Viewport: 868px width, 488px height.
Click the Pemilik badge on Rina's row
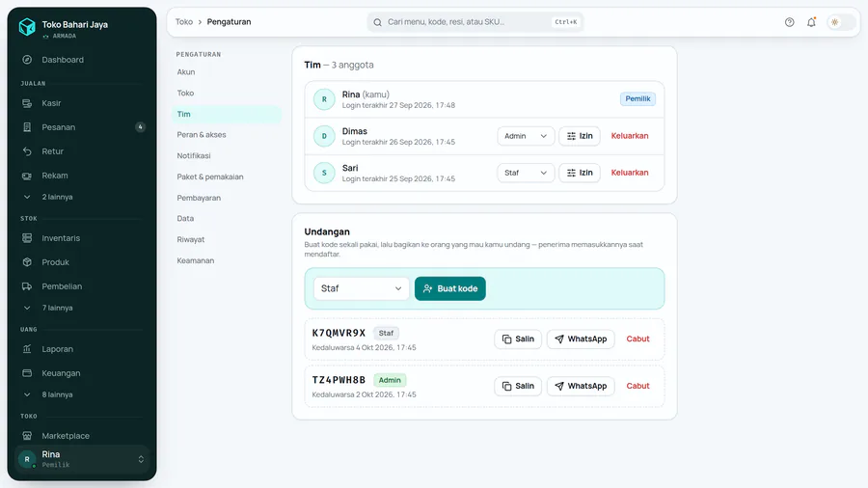637,99
